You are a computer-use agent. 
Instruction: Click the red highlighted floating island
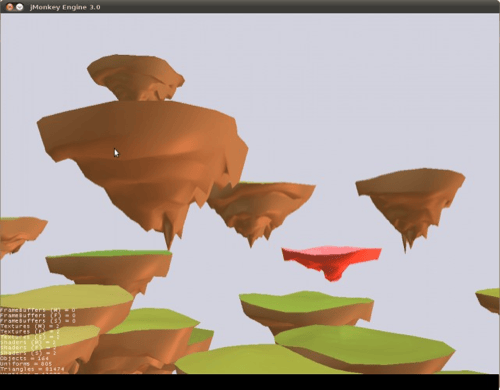[331, 262]
